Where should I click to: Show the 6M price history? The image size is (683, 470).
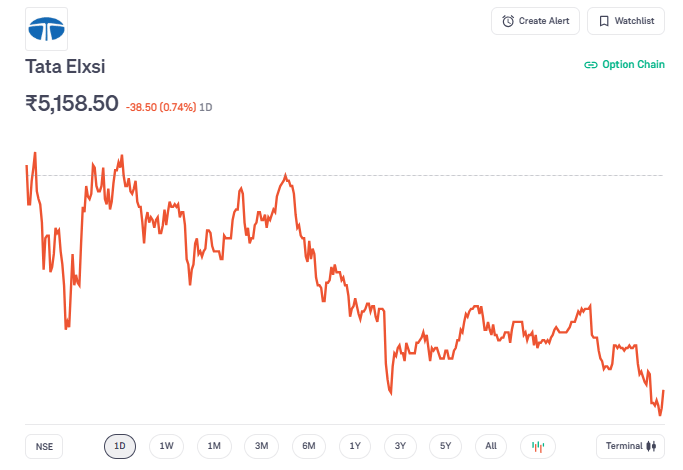coord(309,446)
